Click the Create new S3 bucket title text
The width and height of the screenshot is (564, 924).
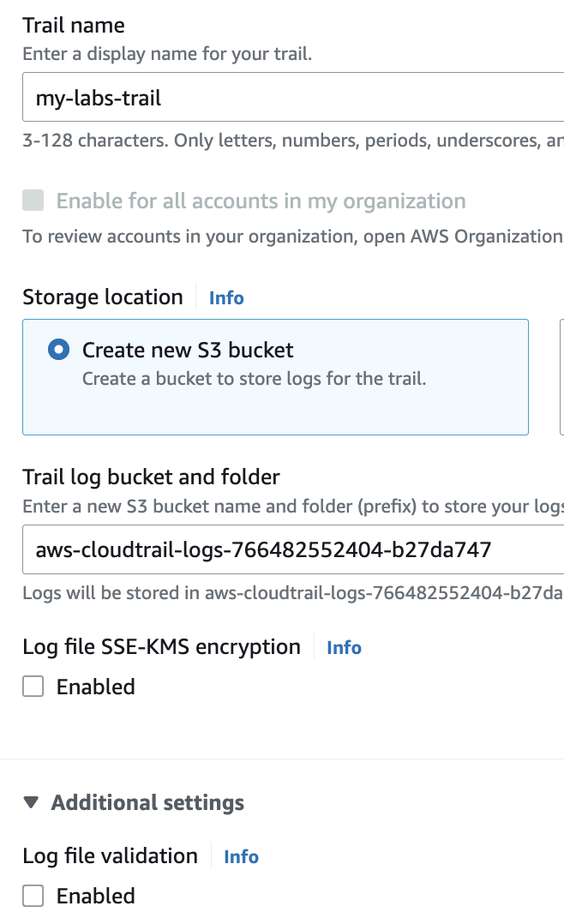click(x=188, y=350)
